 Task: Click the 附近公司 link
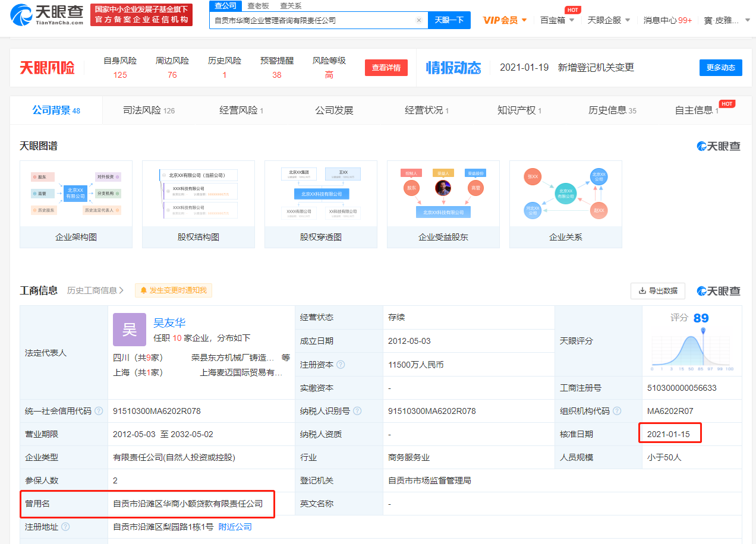point(235,527)
